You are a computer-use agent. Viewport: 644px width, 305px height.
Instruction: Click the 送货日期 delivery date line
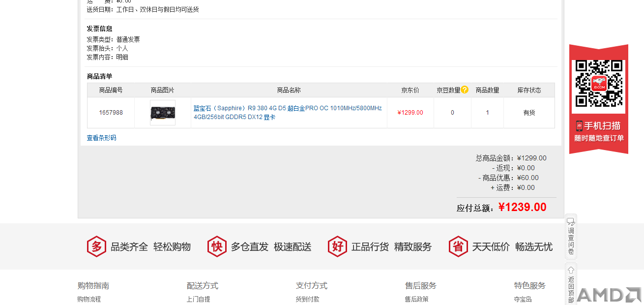(143, 9)
